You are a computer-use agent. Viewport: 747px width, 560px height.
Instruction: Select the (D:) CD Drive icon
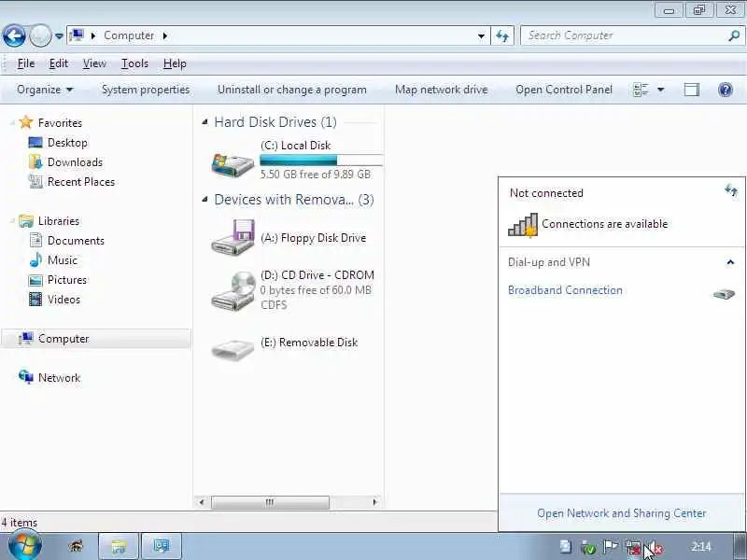coord(233,291)
